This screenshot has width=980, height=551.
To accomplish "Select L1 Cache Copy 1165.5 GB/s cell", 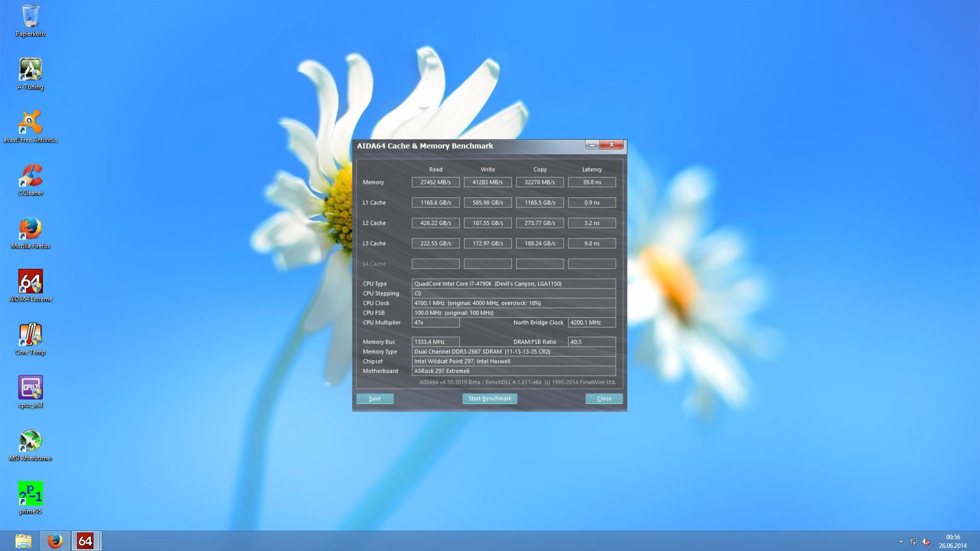I will pyautogui.click(x=540, y=203).
